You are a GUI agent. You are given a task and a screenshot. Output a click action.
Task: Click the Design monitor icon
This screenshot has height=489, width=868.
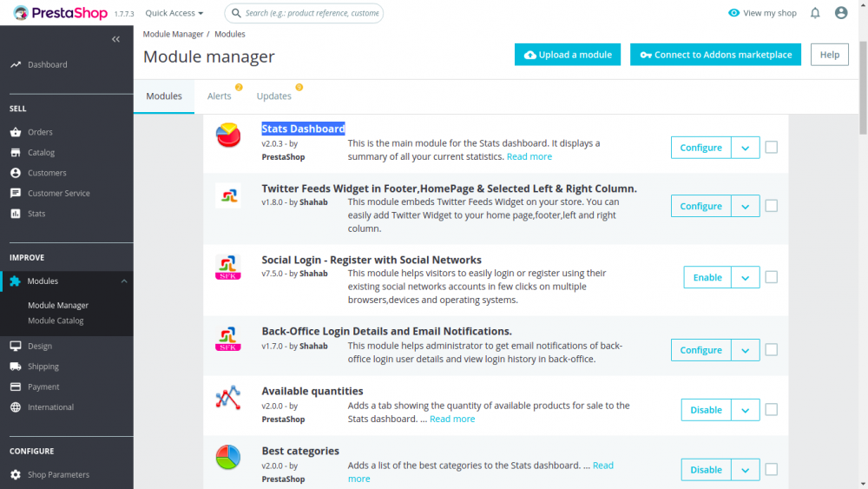(x=16, y=346)
